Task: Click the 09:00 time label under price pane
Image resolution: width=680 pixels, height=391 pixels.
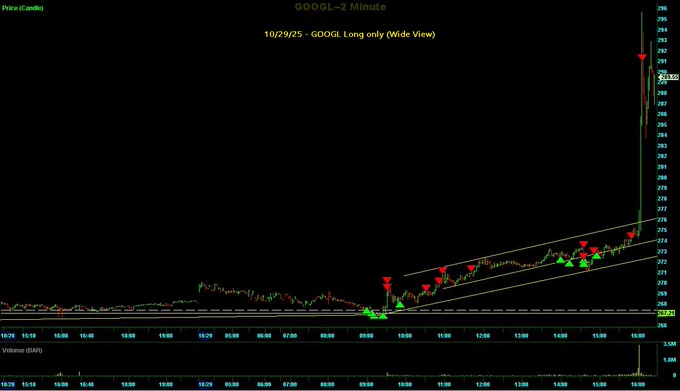Action: (366, 336)
